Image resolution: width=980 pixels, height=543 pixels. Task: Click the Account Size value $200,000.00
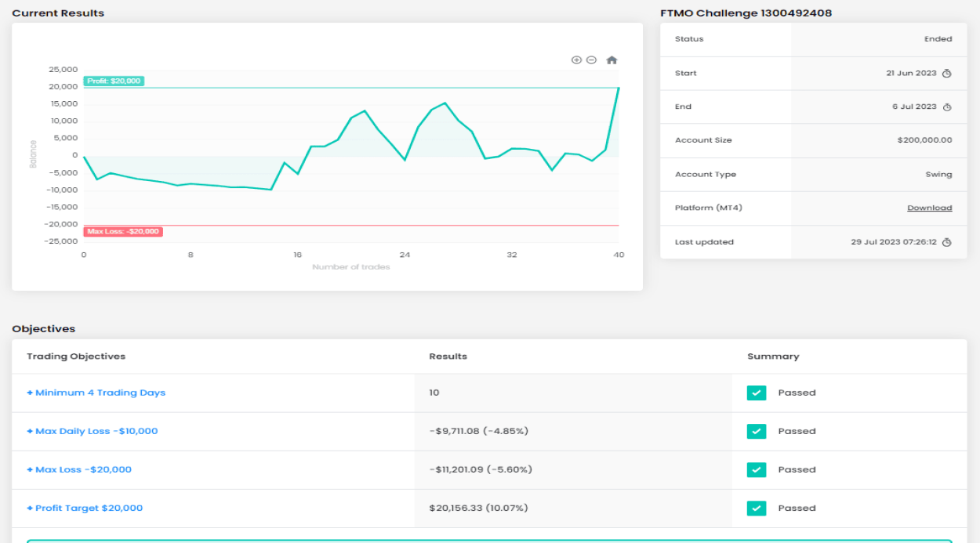click(924, 141)
